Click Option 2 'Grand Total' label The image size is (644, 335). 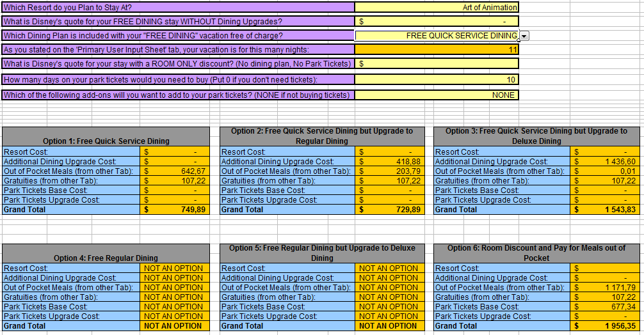coord(287,210)
